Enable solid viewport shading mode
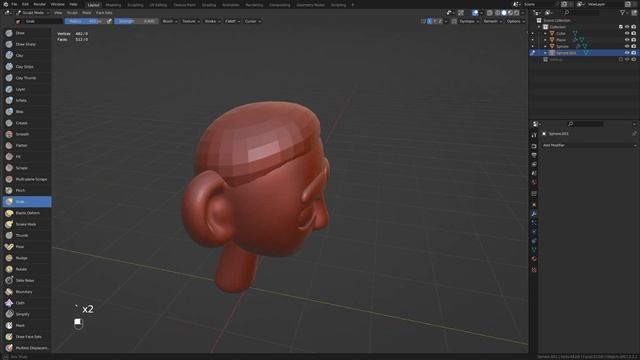The image size is (640, 360). (504, 13)
